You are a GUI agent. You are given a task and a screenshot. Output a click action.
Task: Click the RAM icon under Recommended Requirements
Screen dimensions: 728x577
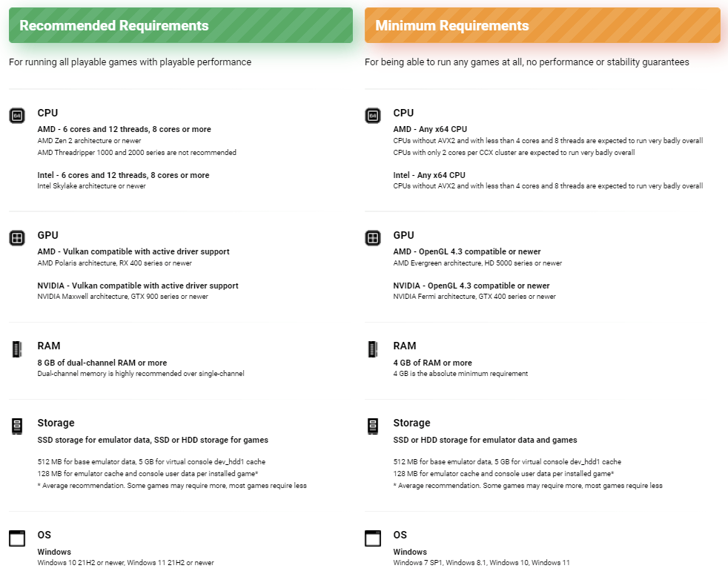(x=16, y=349)
